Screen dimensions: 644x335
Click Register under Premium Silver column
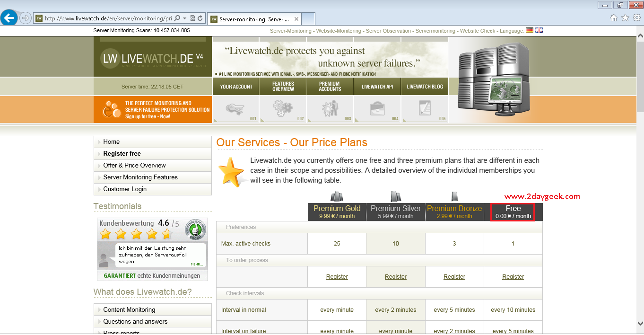click(x=396, y=277)
